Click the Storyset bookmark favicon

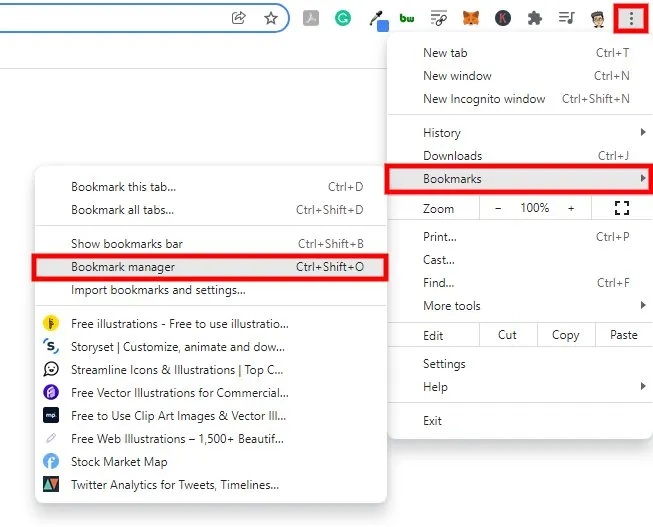(x=51, y=346)
